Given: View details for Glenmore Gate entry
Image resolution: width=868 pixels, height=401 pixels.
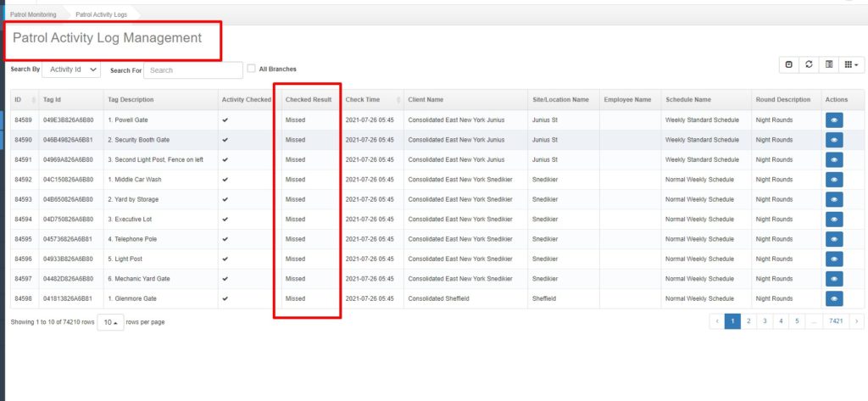Looking at the screenshot, I should pos(834,298).
